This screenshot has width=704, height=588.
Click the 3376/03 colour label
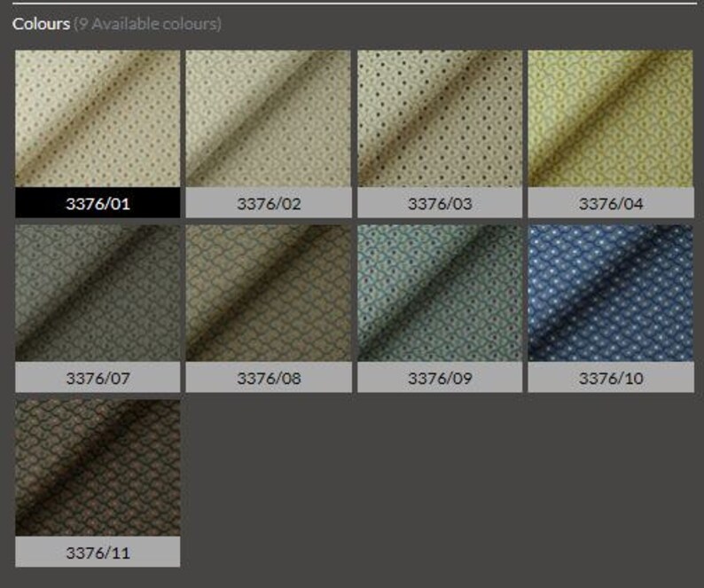pyautogui.click(x=440, y=203)
